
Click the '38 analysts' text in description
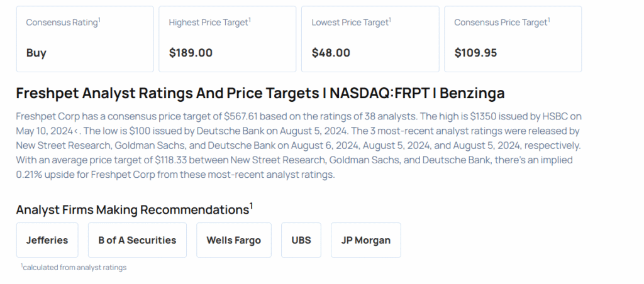(x=376, y=117)
